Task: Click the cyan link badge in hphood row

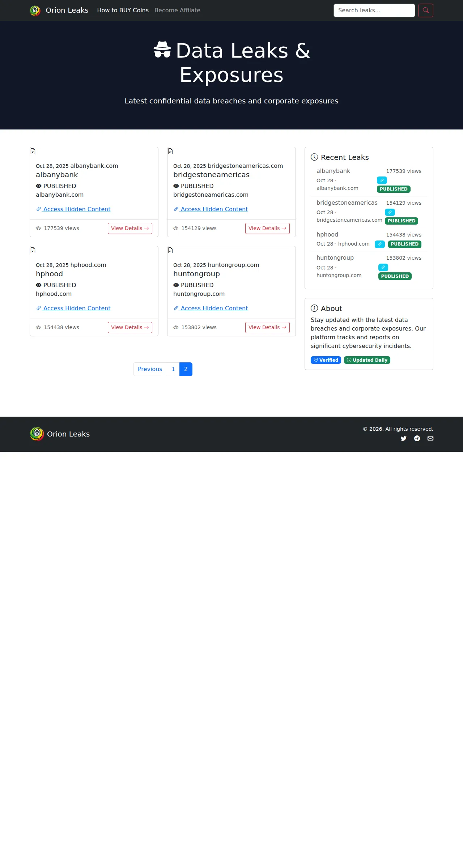Action: point(380,244)
